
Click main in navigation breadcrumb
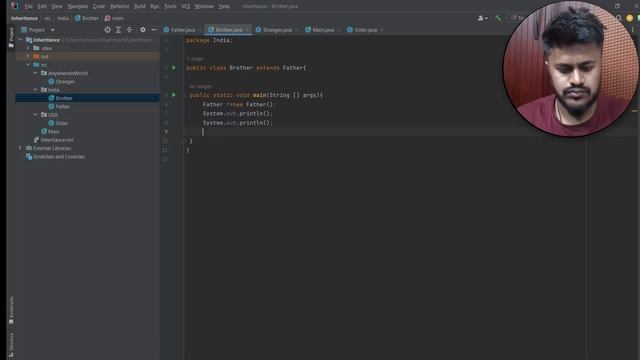(x=114, y=18)
